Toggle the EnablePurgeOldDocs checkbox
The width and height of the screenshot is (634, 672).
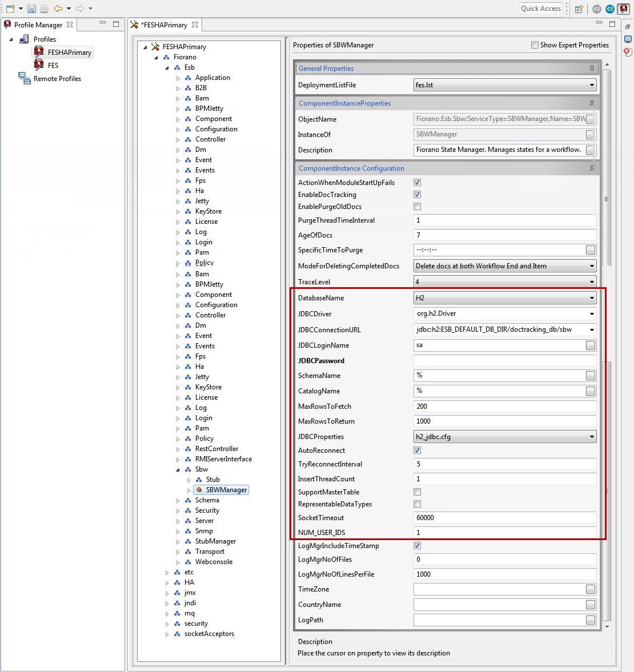point(417,207)
